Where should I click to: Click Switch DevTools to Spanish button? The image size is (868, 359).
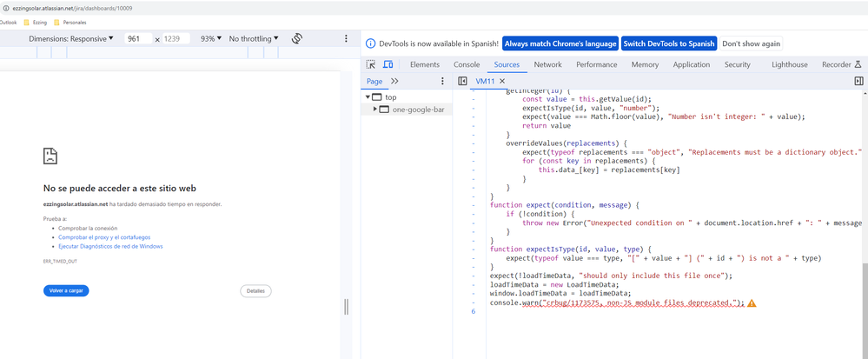tap(669, 43)
